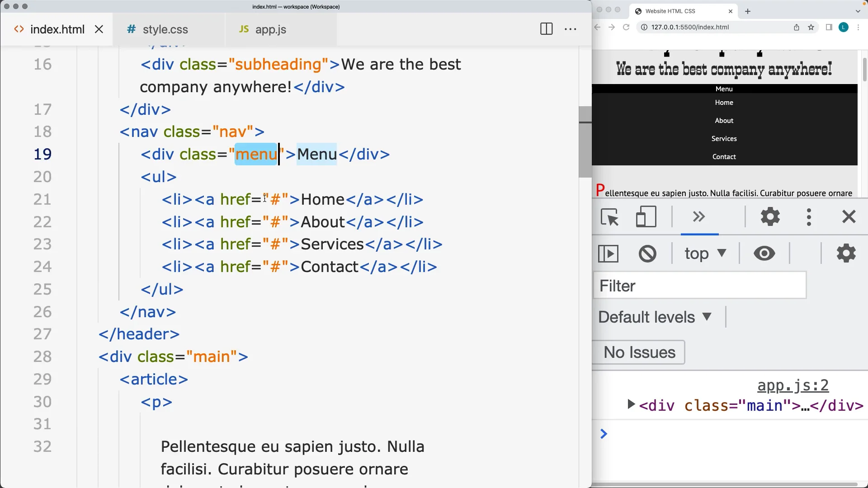Open the app.js:2 source link
The image size is (868, 488).
point(793,385)
